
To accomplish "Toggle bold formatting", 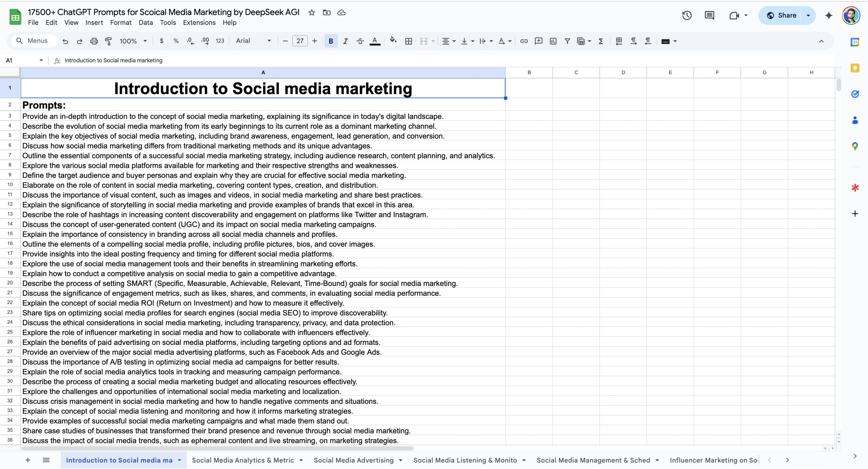I will pos(331,41).
